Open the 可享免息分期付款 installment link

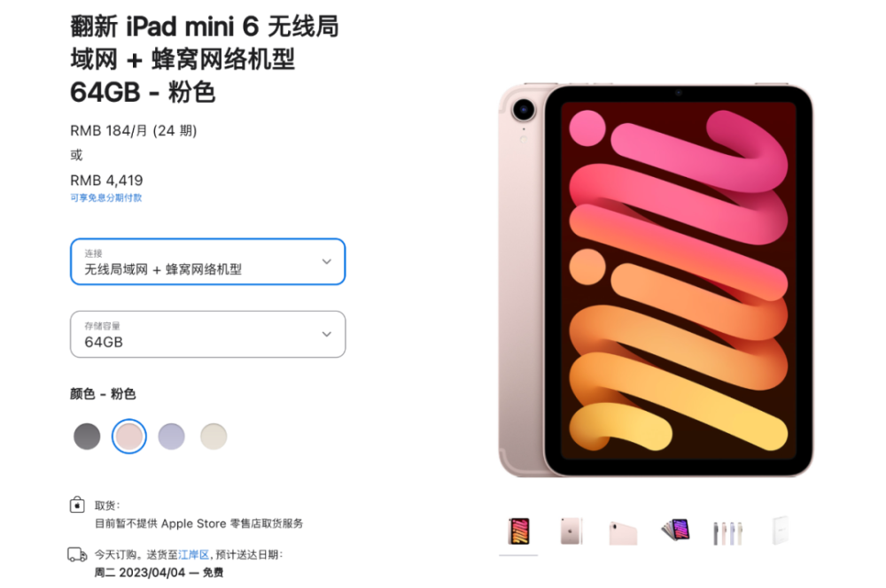coord(106,197)
